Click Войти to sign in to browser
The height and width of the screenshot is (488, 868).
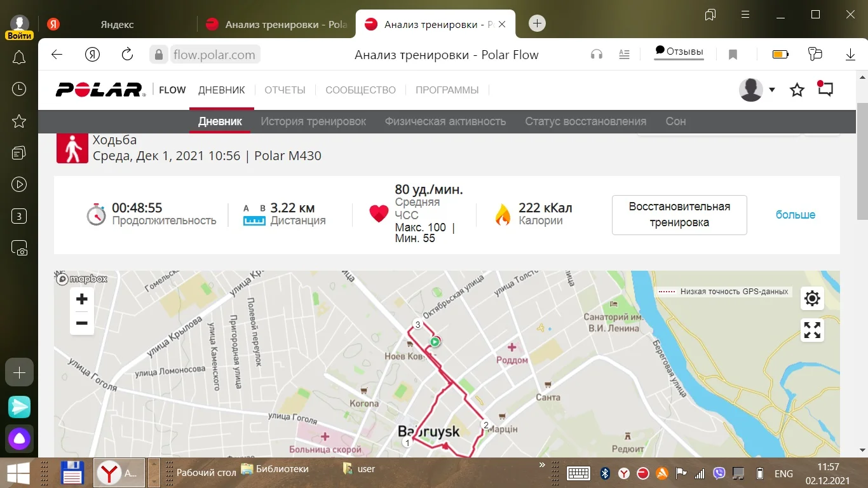tap(20, 36)
